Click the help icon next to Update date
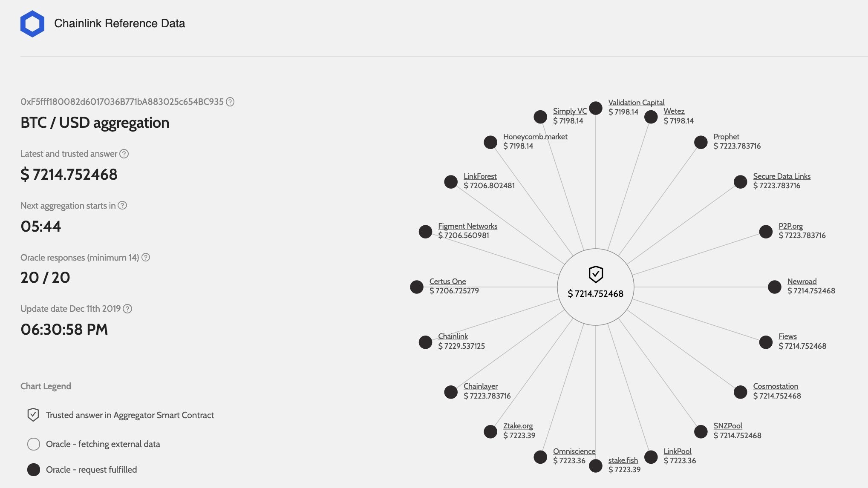 click(x=127, y=309)
